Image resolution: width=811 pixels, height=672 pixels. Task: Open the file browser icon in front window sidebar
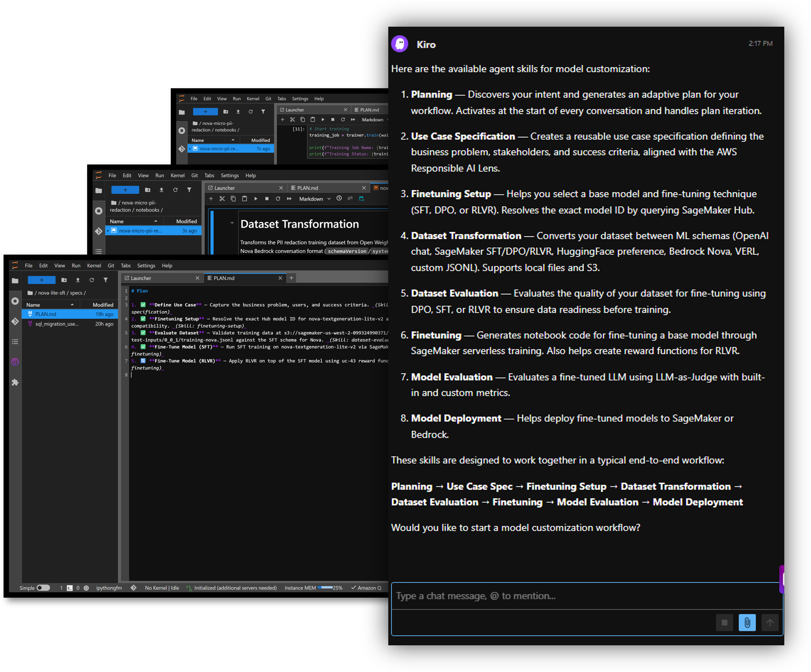[15, 280]
